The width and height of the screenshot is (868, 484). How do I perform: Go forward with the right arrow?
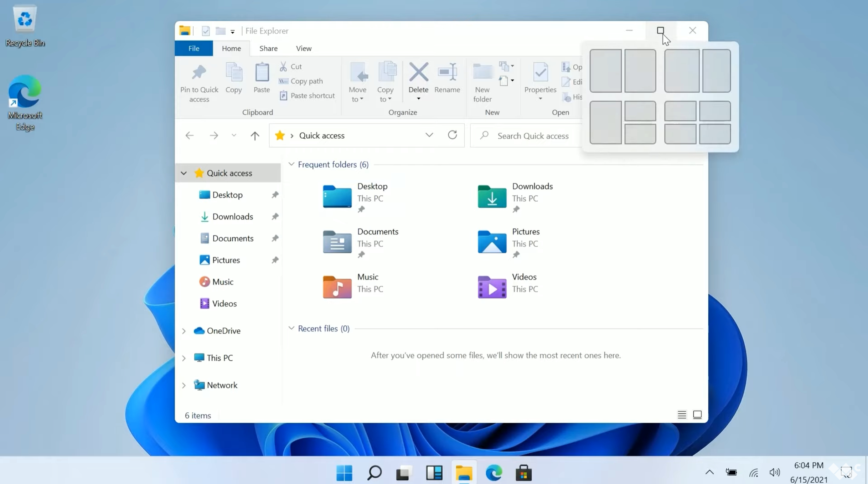(x=214, y=135)
